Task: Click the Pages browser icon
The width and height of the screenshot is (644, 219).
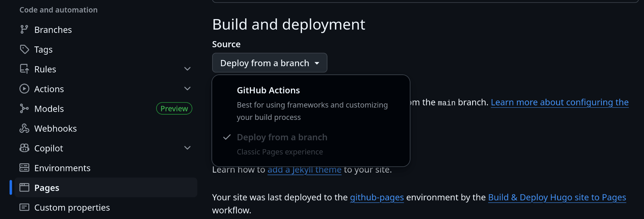Action: (24, 188)
